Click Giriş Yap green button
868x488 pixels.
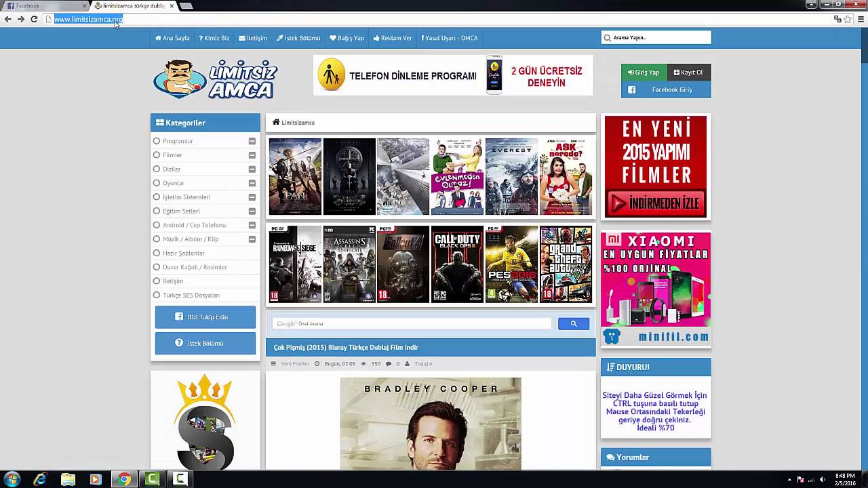pos(644,73)
